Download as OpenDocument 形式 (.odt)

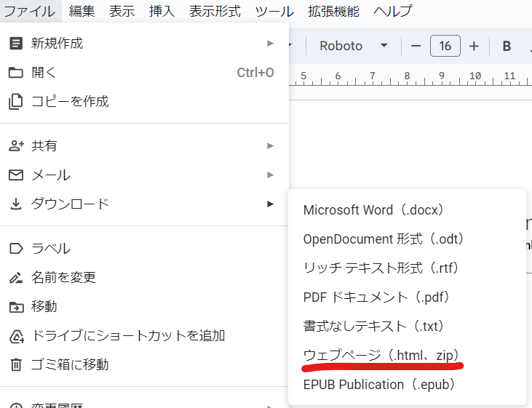pos(407,239)
